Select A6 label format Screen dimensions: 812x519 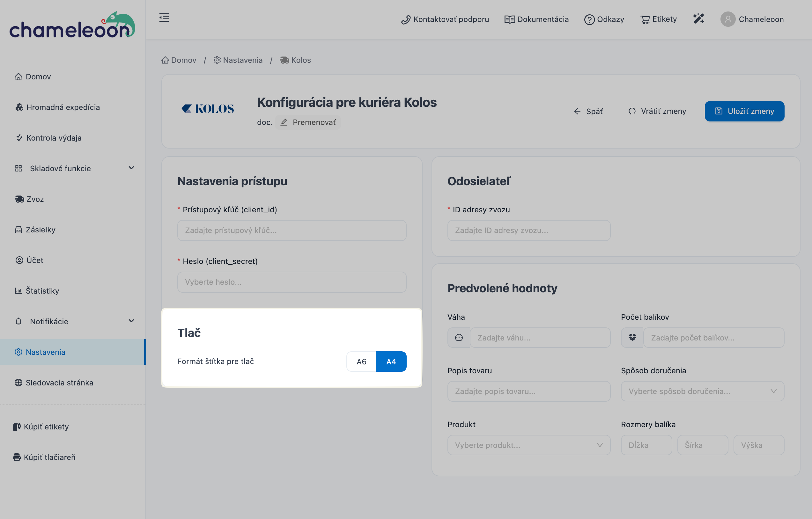tap(361, 362)
